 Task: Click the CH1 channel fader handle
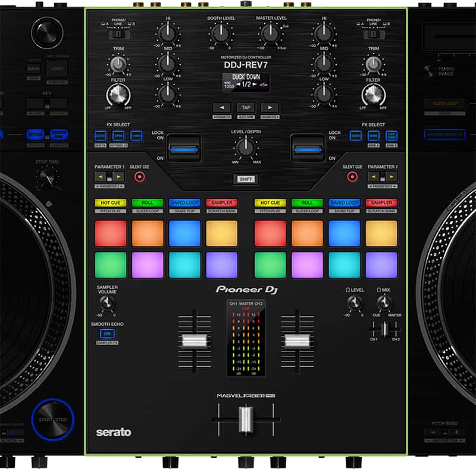click(x=195, y=341)
